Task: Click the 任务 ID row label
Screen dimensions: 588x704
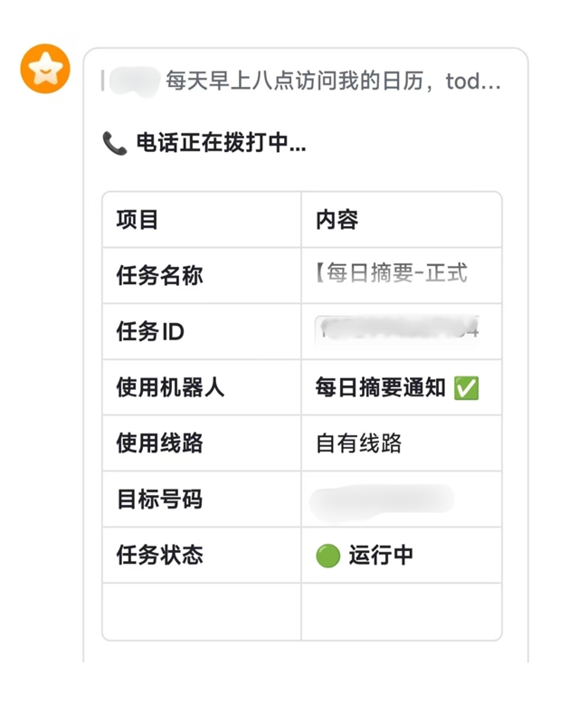Action: (x=150, y=332)
